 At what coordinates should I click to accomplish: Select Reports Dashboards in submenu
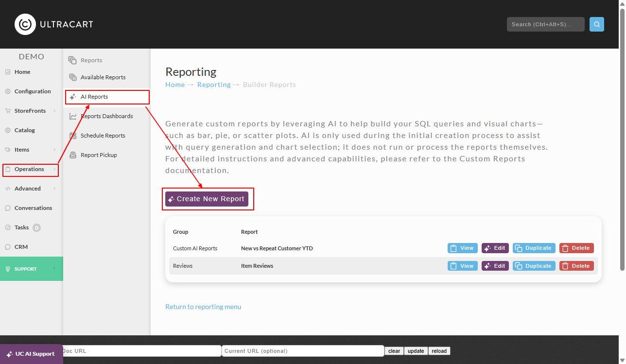107,116
